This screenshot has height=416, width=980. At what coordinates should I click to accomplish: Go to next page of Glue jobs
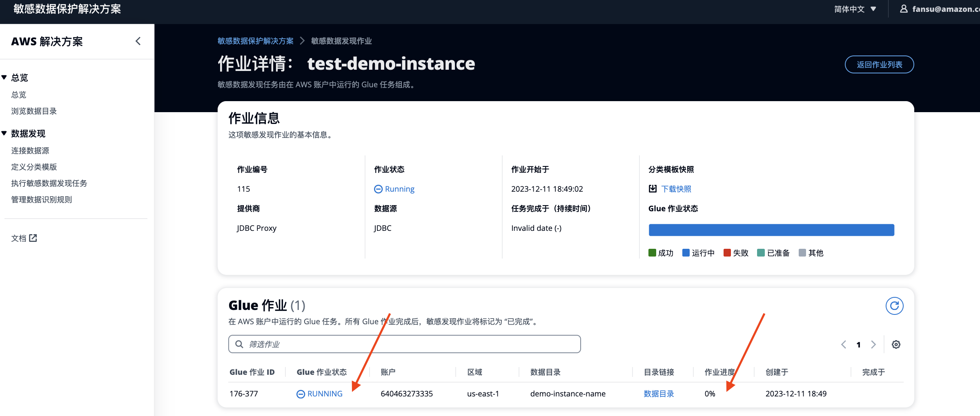pyautogui.click(x=873, y=345)
